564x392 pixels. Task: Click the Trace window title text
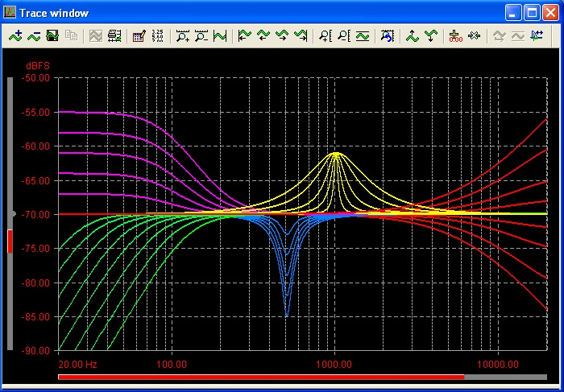coord(54,14)
